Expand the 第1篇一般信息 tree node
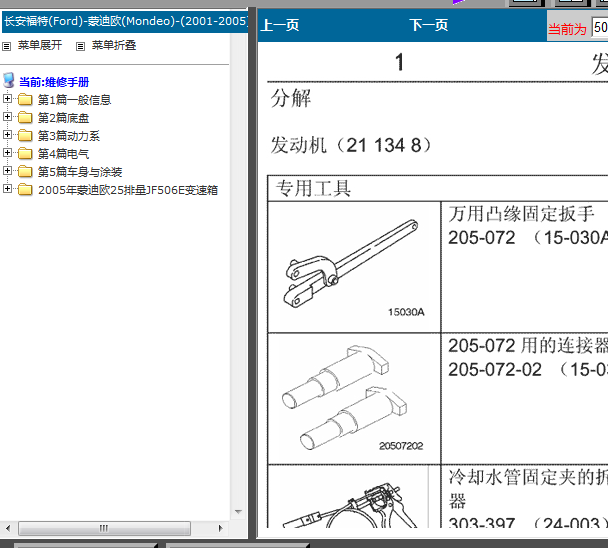 coord(7,99)
